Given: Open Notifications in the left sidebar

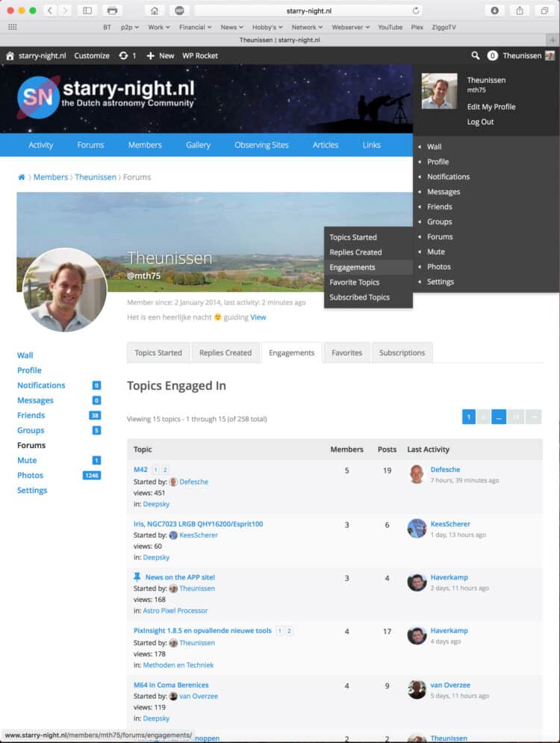Looking at the screenshot, I should pos(41,385).
